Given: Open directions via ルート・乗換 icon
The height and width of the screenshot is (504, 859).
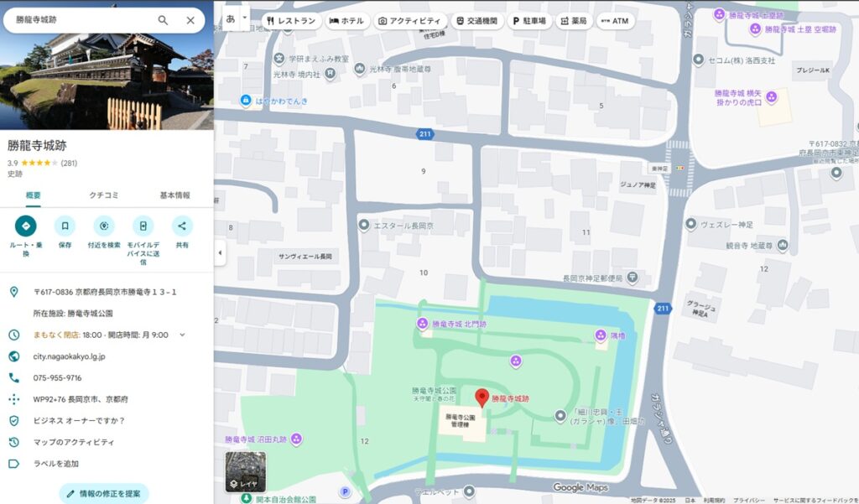Looking at the screenshot, I should pyautogui.click(x=26, y=226).
